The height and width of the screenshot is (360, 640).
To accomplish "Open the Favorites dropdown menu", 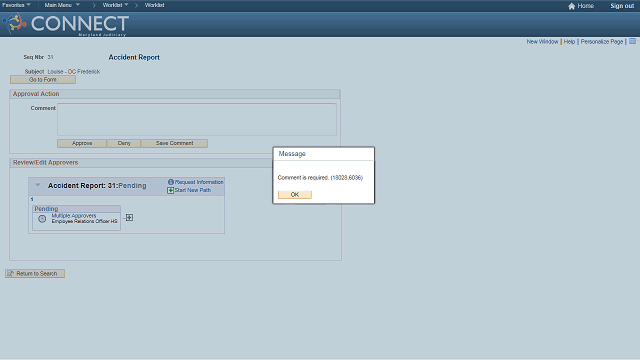I will 16,5.
